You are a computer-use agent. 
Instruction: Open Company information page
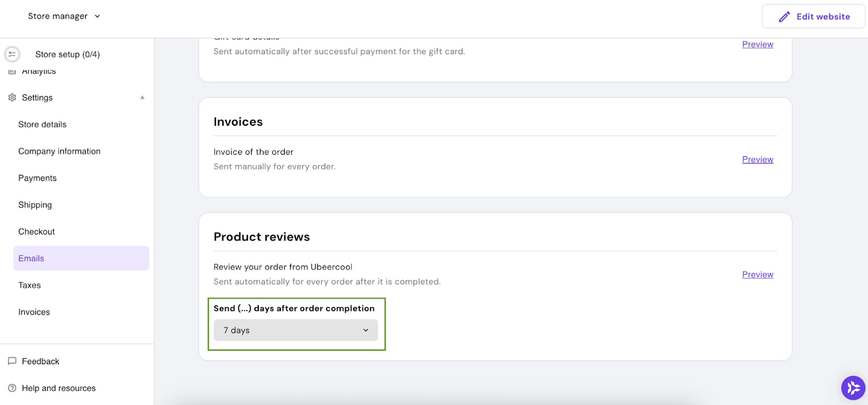[59, 151]
